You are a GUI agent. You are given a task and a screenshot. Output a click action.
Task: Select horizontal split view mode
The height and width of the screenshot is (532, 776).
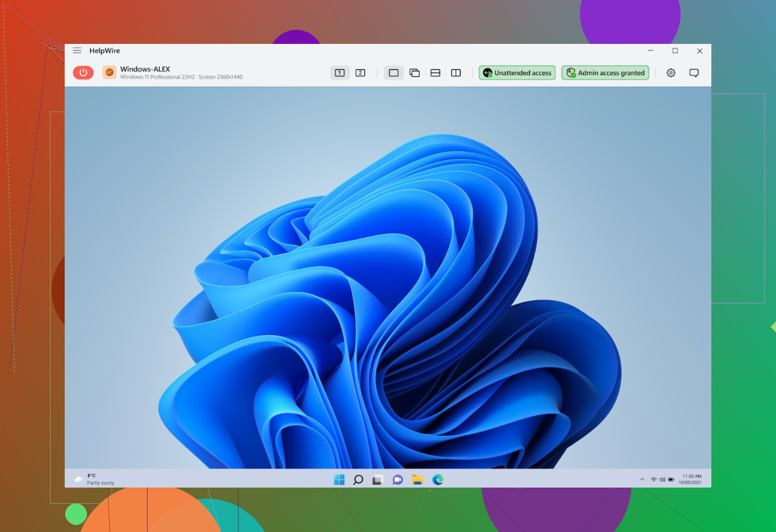coord(435,73)
